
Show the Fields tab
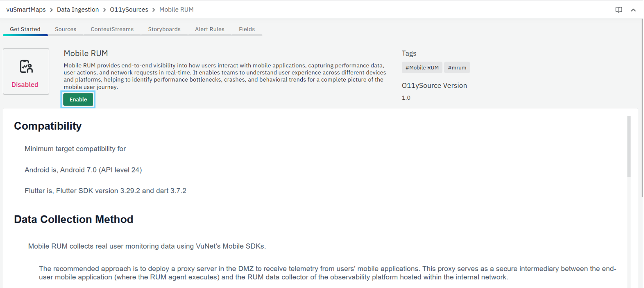[247, 29]
